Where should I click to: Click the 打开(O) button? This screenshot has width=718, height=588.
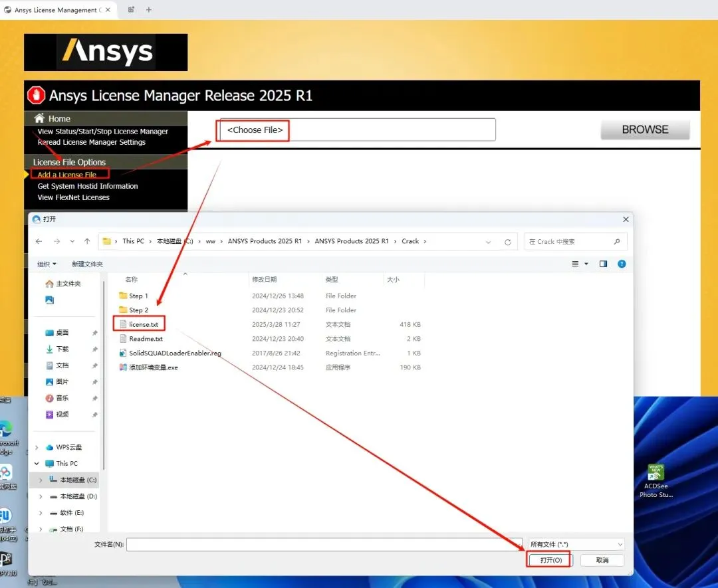550,560
